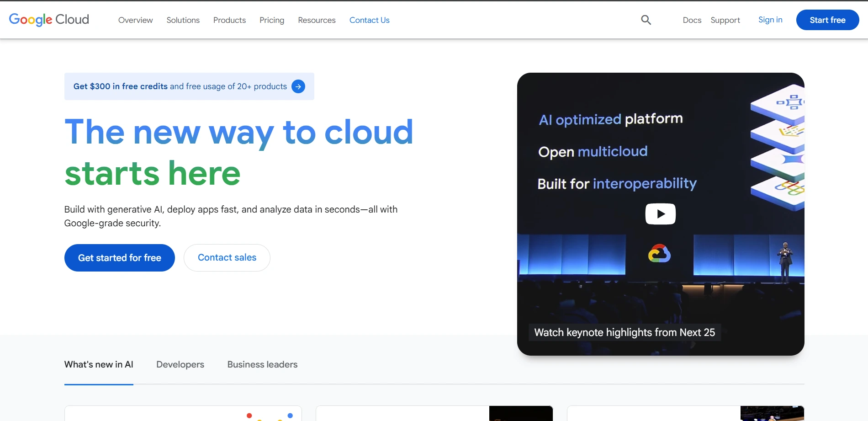
Task: Open the Get $300 in free credits banner
Action: tap(189, 86)
